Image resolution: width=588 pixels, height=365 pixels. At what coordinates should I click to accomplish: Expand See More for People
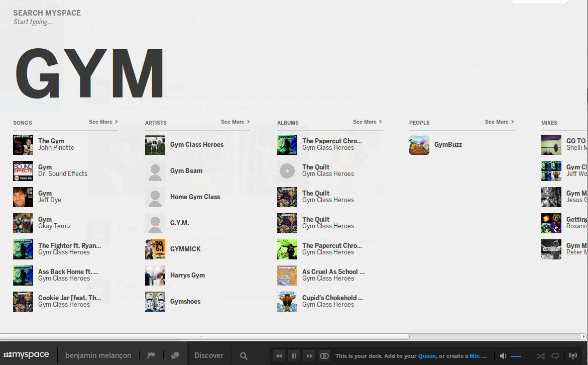[500, 122]
